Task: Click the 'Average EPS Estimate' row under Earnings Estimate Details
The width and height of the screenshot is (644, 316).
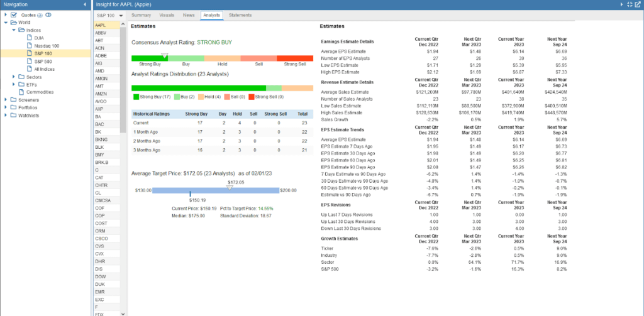Action: tap(444, 52)
